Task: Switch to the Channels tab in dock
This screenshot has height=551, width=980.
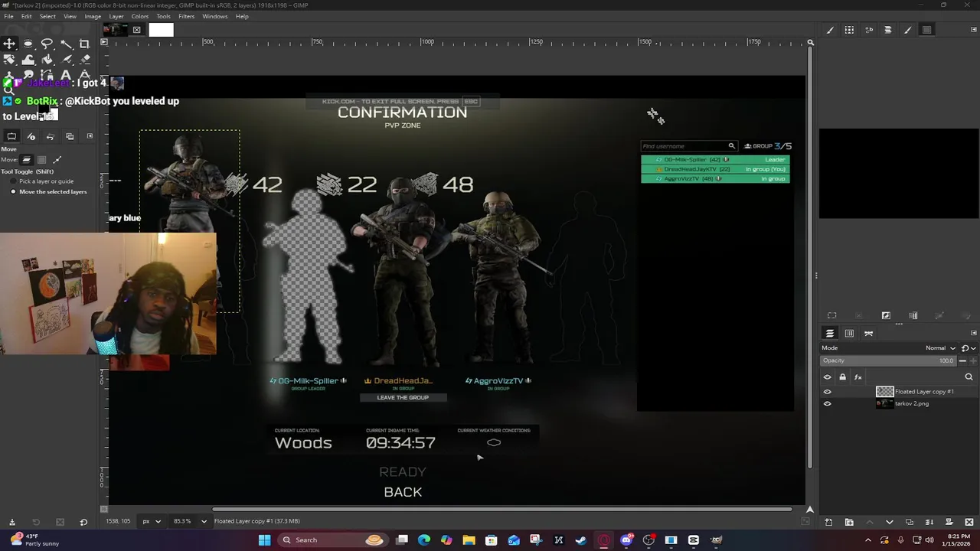Action: (x=849, y=334)
